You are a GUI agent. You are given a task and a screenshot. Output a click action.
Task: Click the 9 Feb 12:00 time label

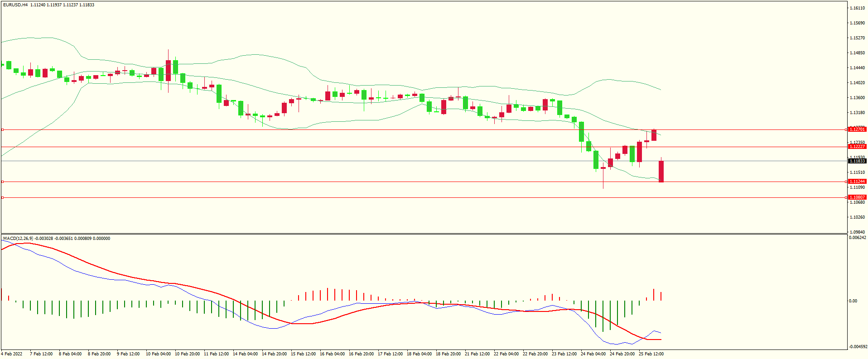[128, 354]
